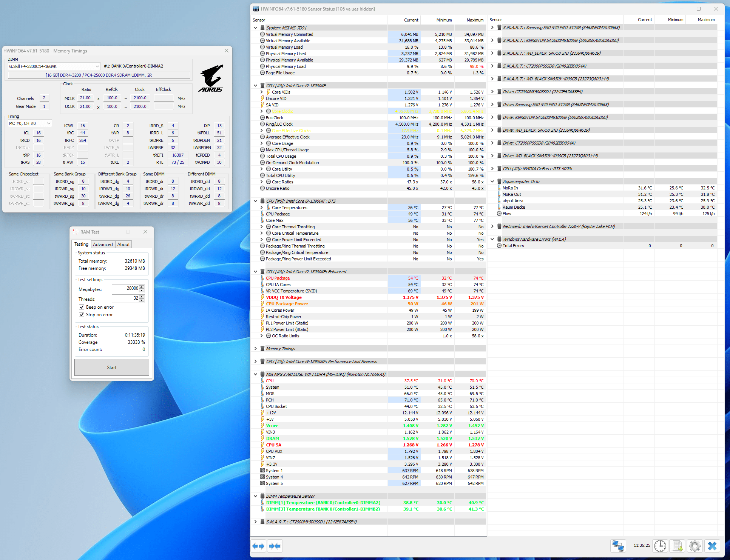
Task: Toggle Stop on error checkbox
Action: coord(82,315)
